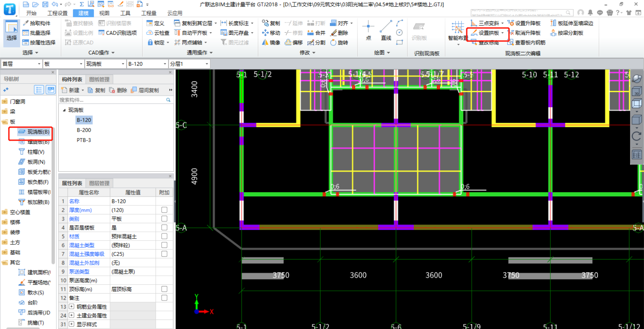The width and height of the screenshot is (644, 329).
Task: Click the save icon in quick access bar
Action: (x=45, y=4)
